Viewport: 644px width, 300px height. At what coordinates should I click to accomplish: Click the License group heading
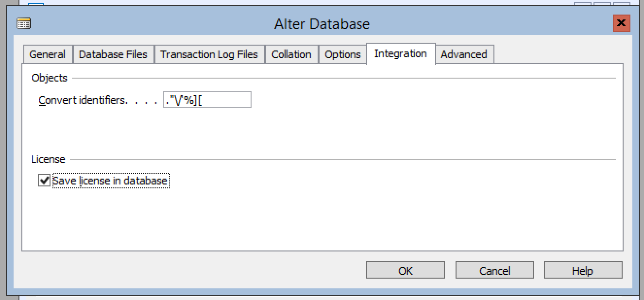pos(48,159)
